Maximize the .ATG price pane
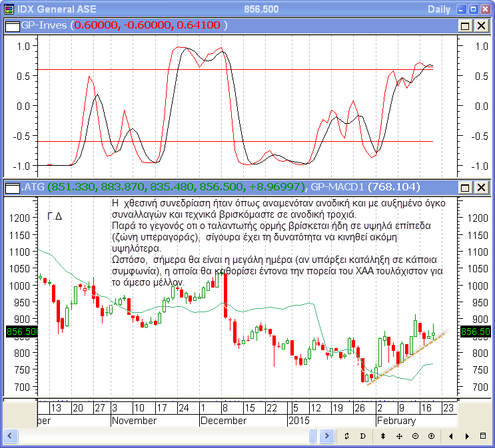This screenshot has height=448, width=495. click(465, 188)
